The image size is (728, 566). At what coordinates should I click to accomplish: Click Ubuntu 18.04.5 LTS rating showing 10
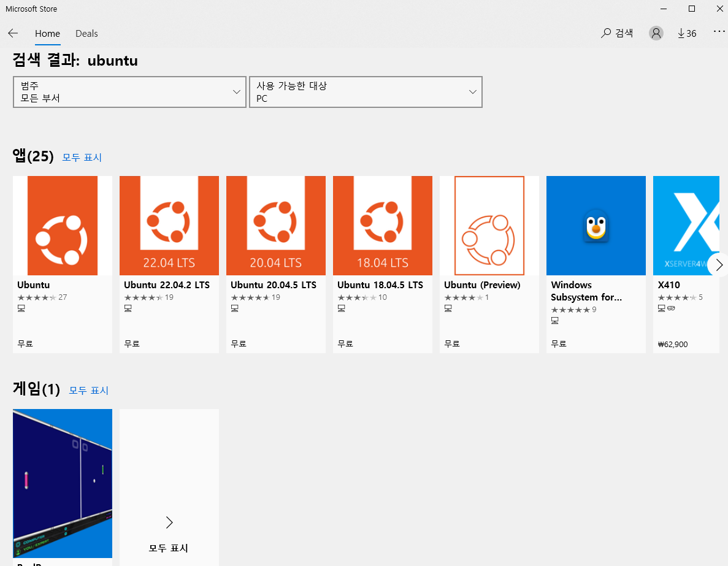(x=362, y=297)
